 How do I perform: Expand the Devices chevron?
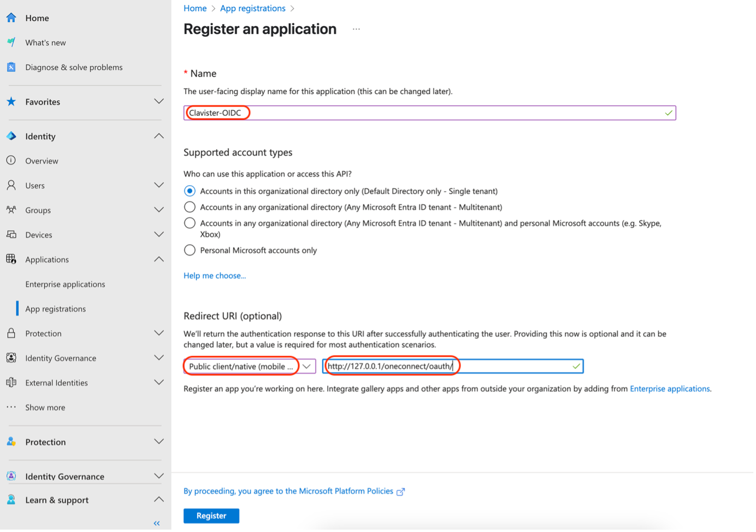158,234
